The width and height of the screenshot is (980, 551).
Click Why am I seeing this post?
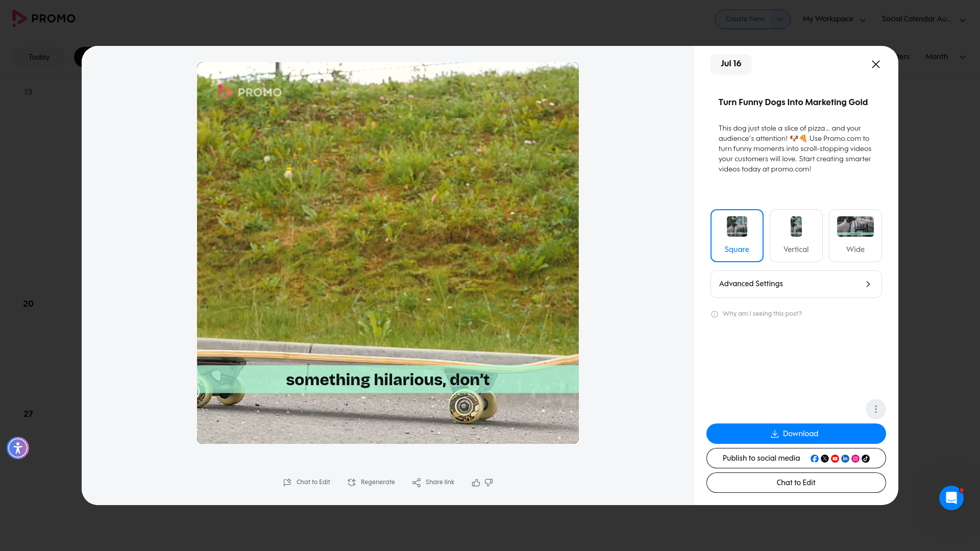tap(762, 314)
